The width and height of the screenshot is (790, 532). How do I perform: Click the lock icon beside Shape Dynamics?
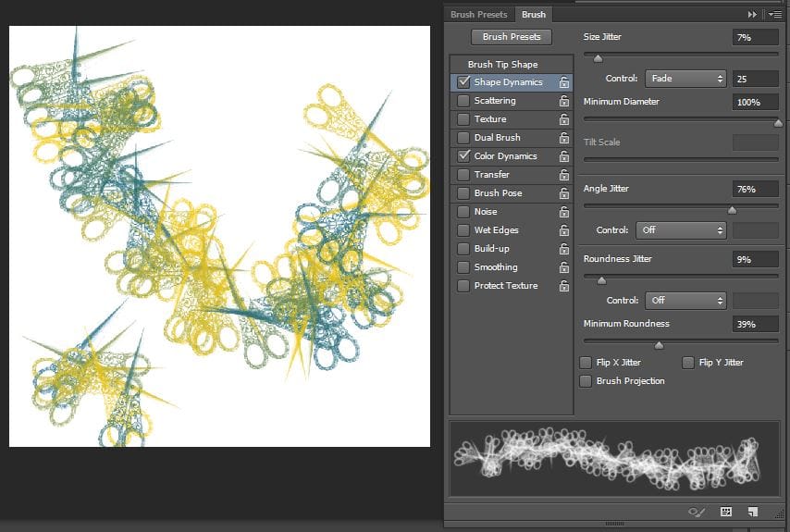coord(563,82)
